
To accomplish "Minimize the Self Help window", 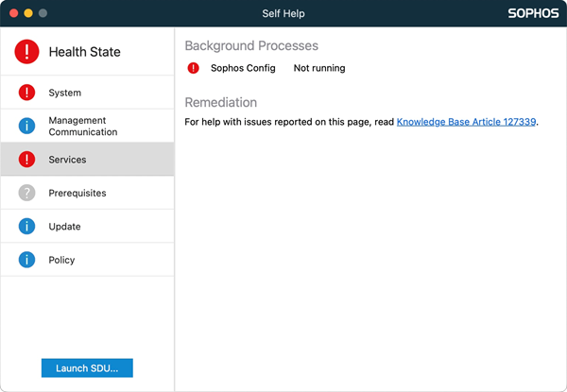I will tap(28, 13).
